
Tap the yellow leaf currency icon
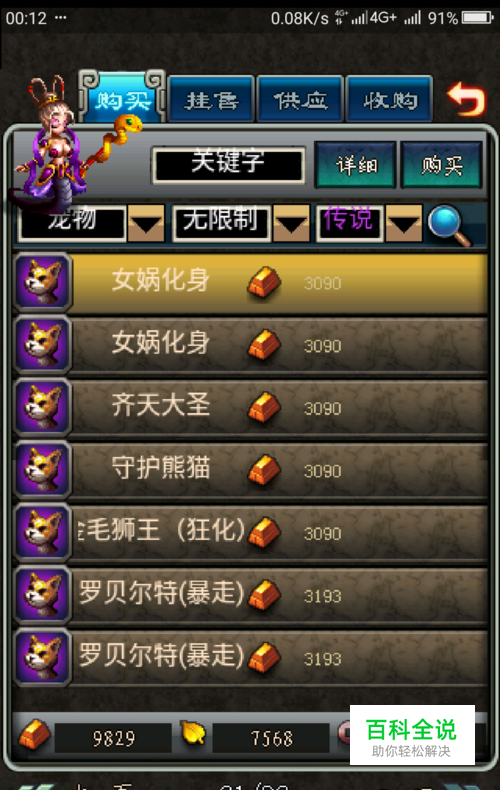point(194,733)
